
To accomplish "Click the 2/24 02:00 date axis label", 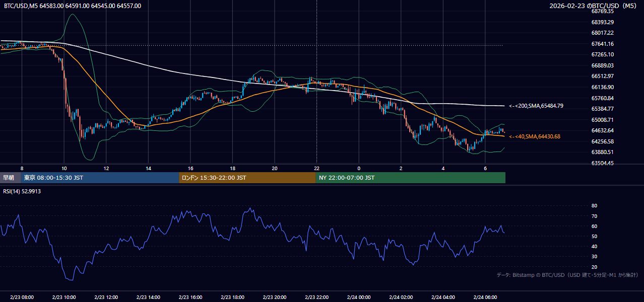I will tap(401, 297).
